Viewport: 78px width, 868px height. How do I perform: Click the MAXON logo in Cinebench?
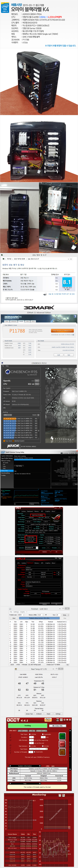(13, 446)
